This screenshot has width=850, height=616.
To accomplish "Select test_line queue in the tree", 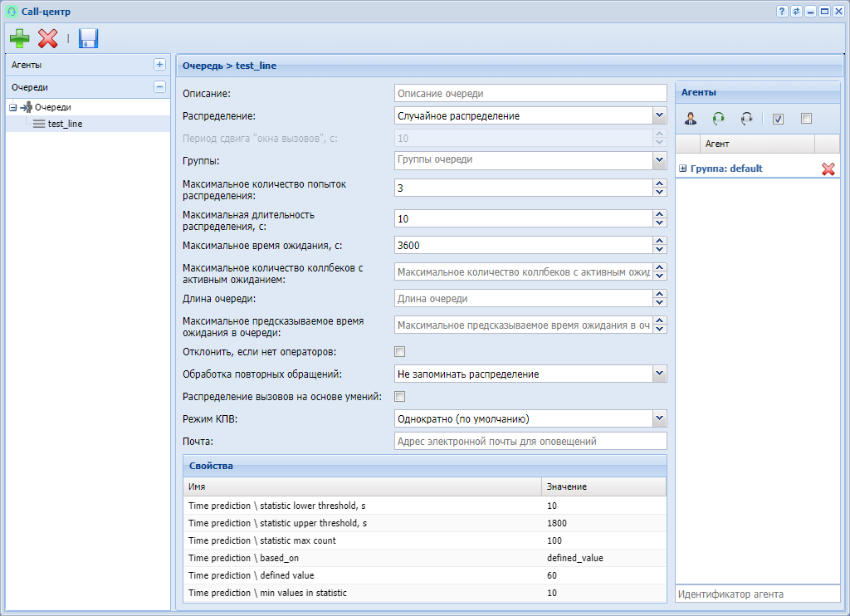I will [65, 124].
